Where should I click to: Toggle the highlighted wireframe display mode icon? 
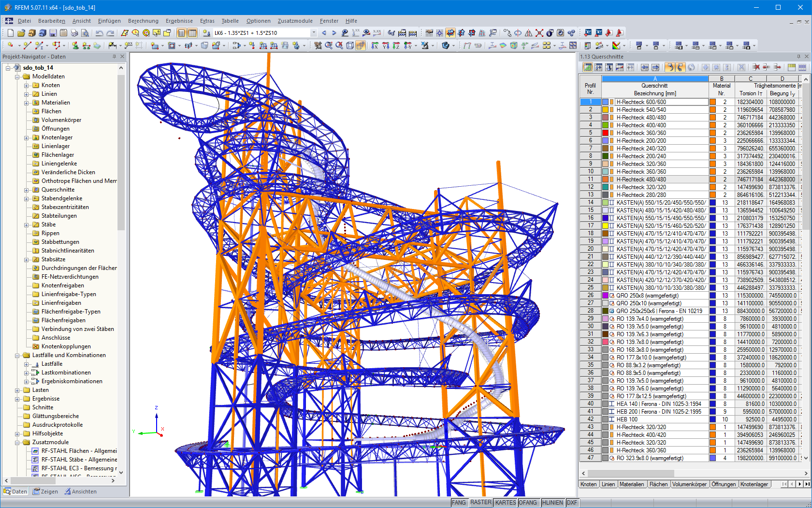(362, 45)
